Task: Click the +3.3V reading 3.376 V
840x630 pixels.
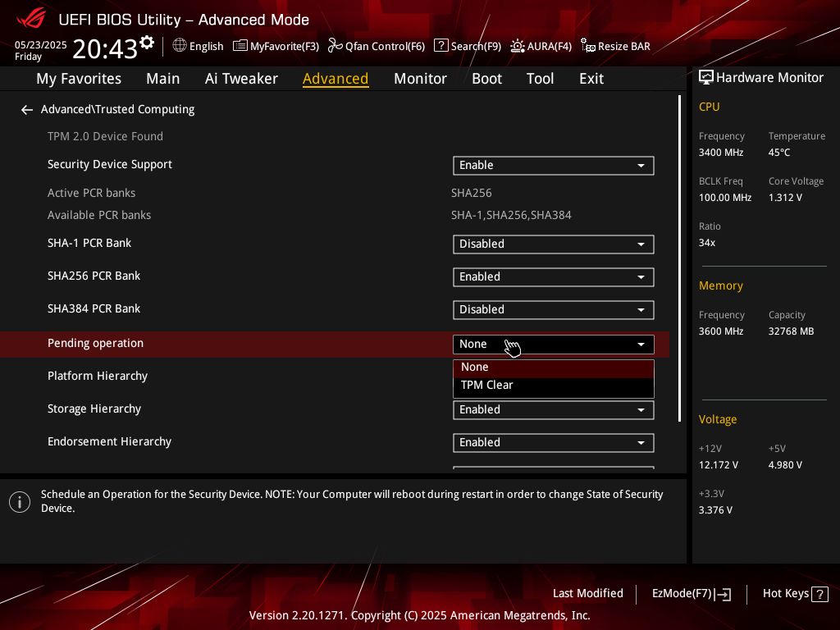Action: click(715, 510)
